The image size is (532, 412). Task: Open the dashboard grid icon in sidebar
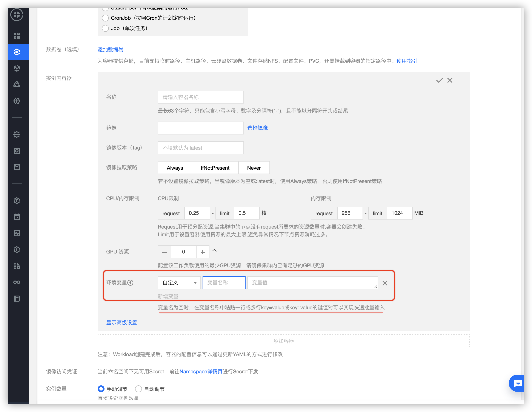coord(17,35)
